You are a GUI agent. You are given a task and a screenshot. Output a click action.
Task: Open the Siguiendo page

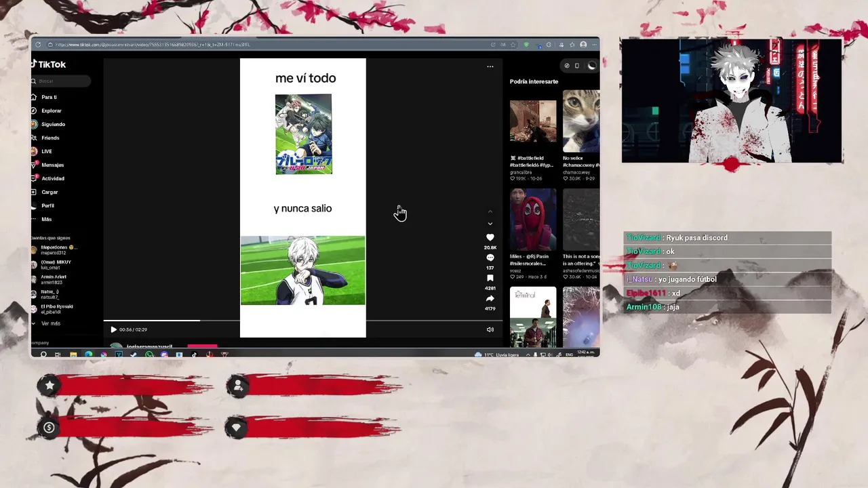tap(49, 124)
